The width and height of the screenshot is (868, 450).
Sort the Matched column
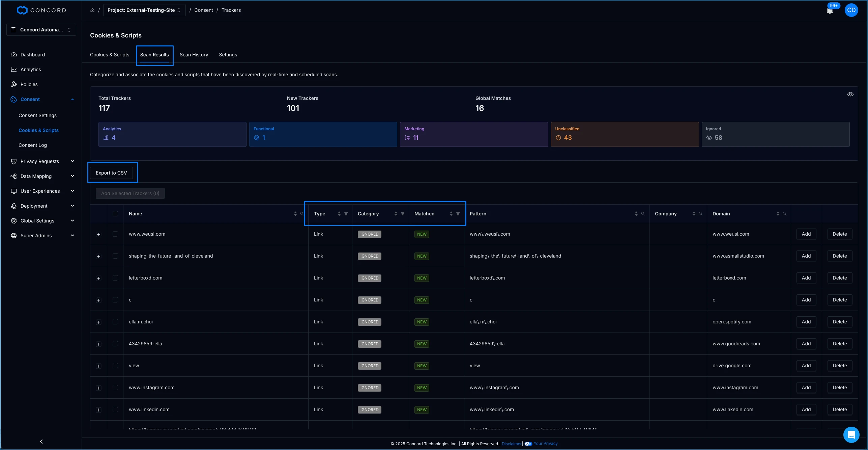tap(451, 214)
